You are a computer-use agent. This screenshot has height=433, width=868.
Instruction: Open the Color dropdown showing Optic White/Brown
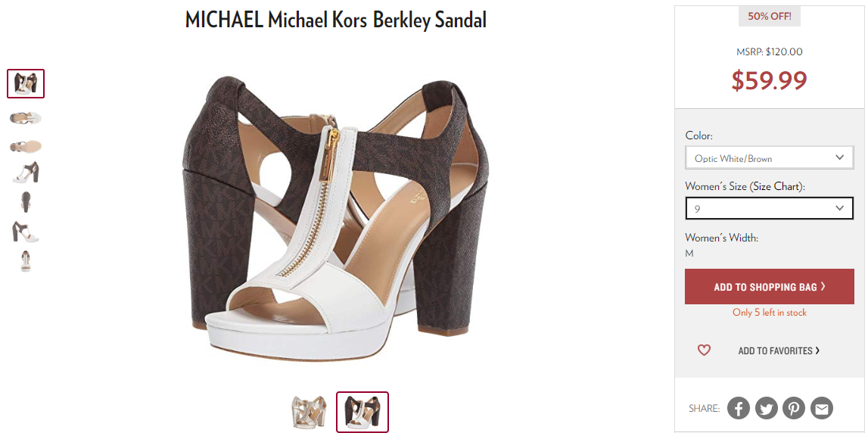pyautogui.click(x=769, y=157)
